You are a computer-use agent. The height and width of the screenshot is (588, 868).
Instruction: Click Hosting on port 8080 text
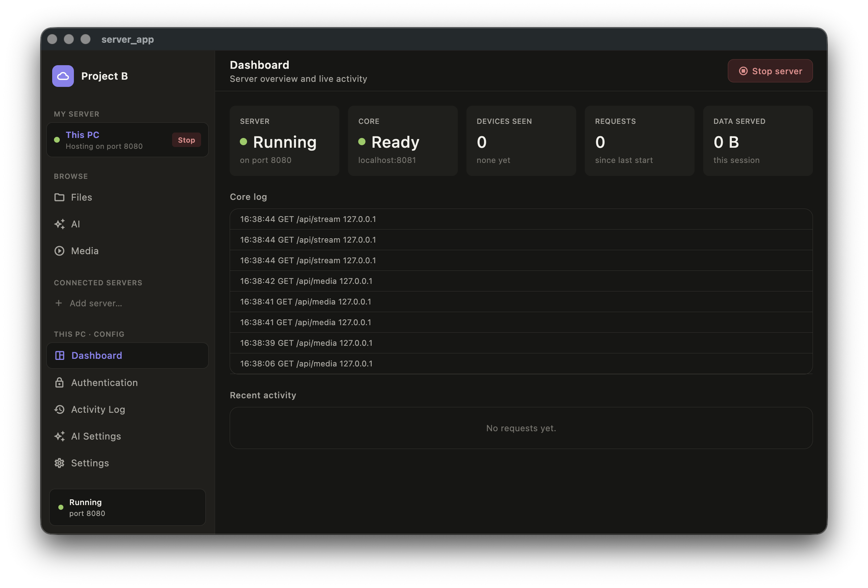104,146
